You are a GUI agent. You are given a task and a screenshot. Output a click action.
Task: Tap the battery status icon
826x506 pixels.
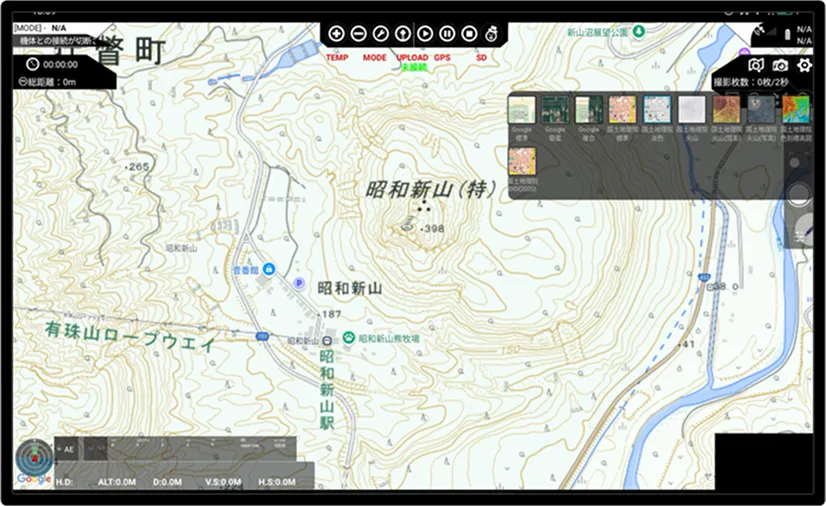788,35
